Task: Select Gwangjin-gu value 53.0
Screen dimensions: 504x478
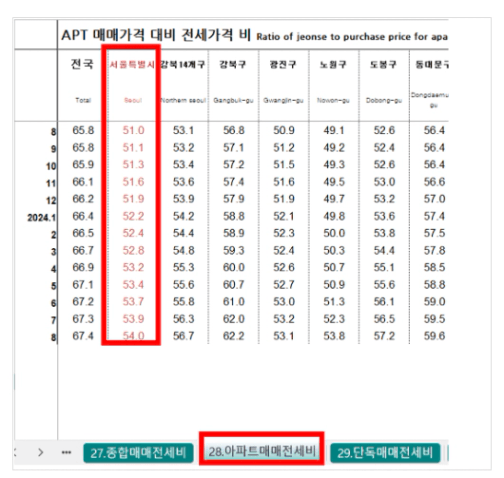Action: click(x=284, y=302)
